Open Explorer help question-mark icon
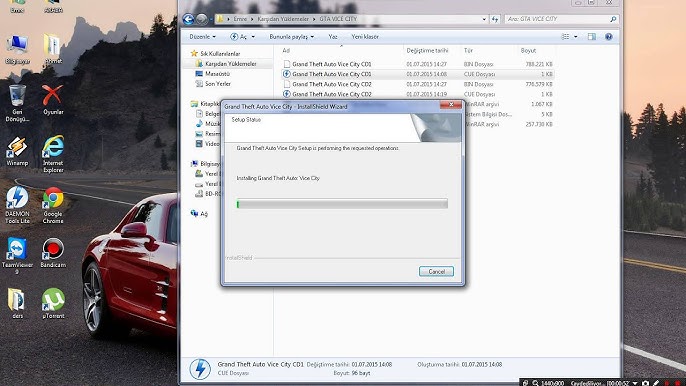 [609, 37]
